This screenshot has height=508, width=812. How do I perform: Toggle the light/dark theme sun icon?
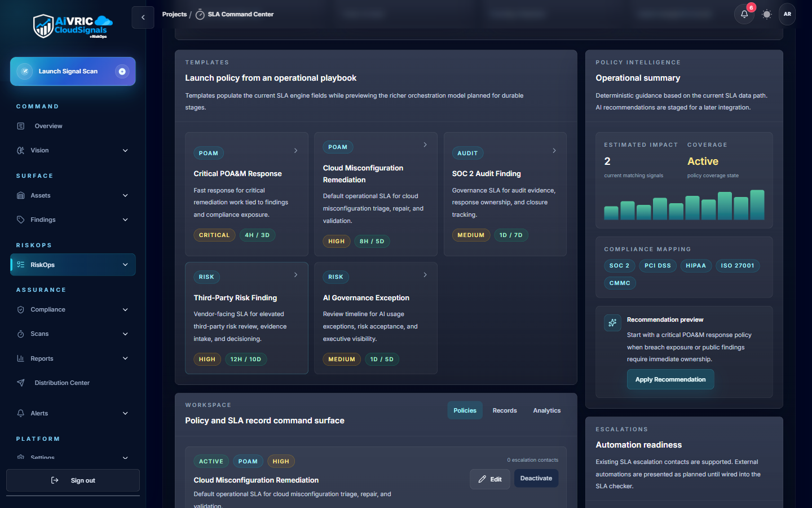click(x=766, y=14)
